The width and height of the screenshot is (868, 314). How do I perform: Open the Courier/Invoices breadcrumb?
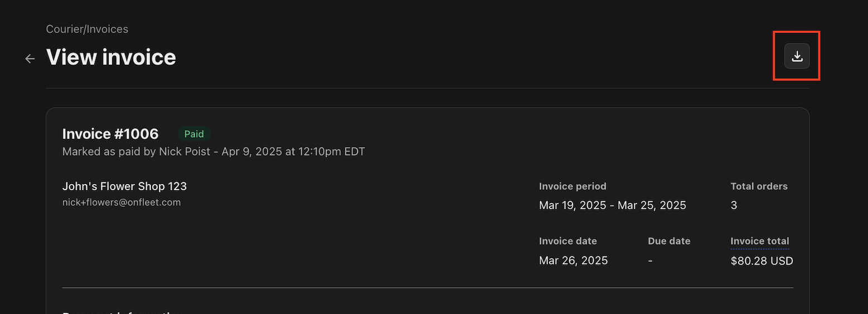(87, 29)
